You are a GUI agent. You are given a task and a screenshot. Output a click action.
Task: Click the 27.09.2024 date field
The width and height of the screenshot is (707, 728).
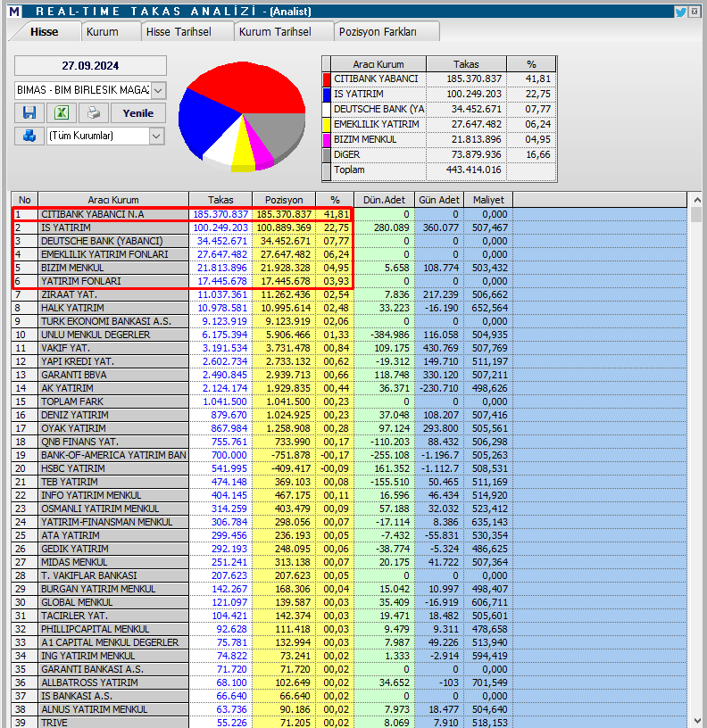(x=90, y=65)
